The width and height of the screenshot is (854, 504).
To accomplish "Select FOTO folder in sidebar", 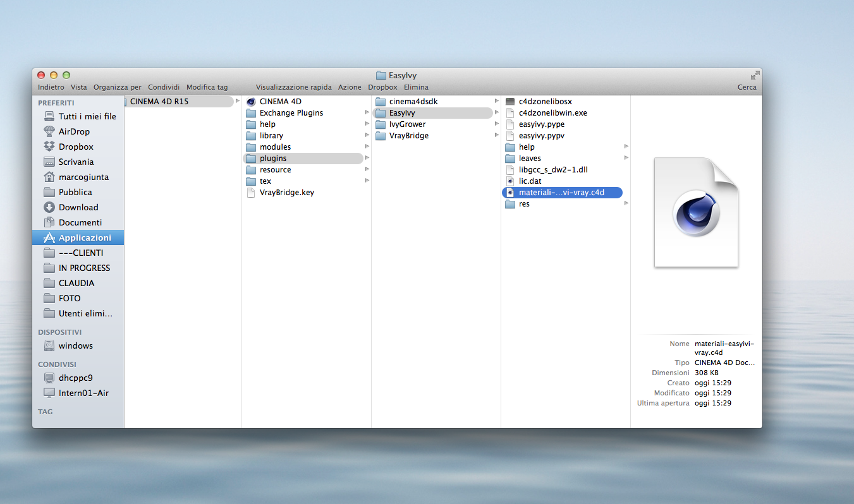I will click(x=78, y=298).
